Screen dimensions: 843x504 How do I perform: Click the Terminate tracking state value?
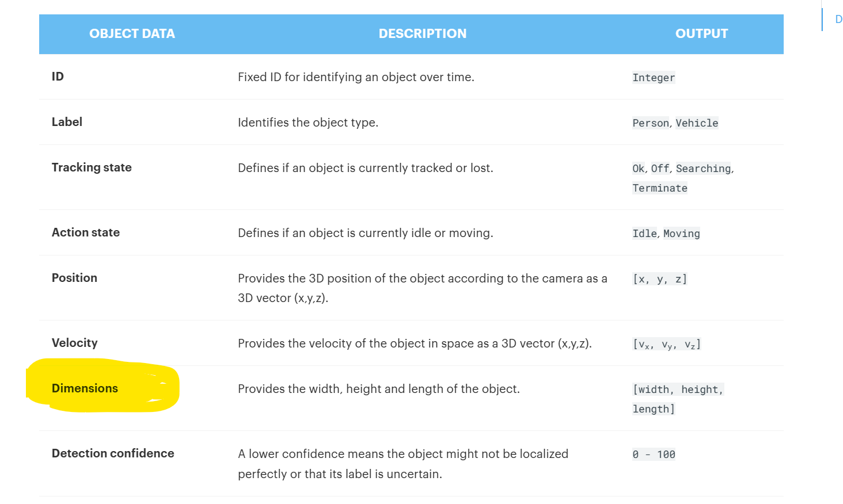tap(660, 188)
